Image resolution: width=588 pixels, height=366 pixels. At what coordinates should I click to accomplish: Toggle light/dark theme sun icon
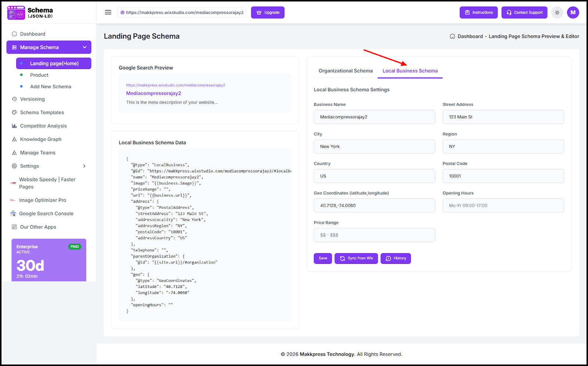[x=557, y=12]
